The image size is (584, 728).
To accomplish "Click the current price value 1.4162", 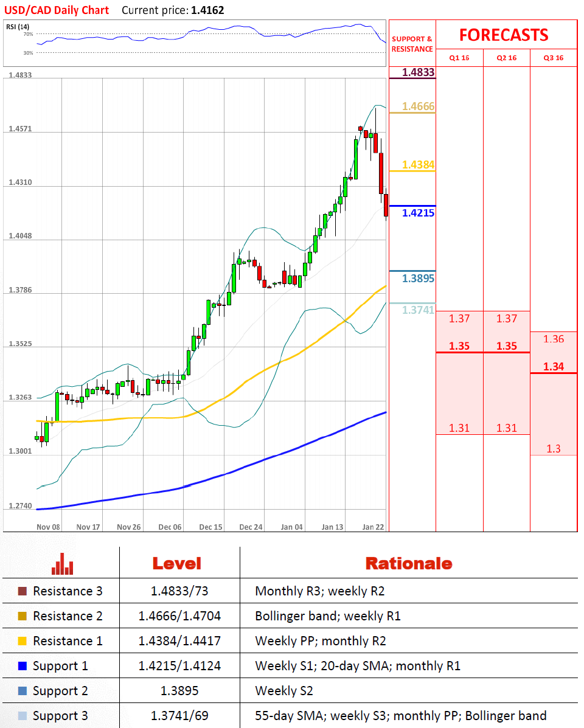I will (207, 10).
